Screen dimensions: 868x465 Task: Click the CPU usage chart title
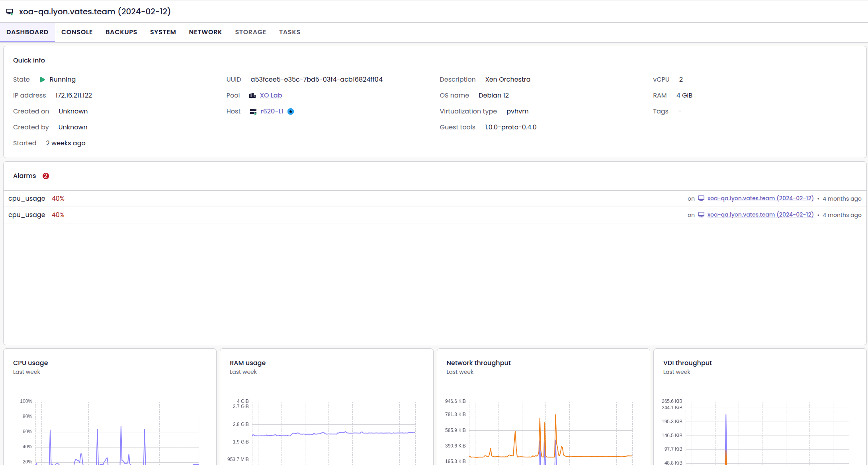pos(31,363)
